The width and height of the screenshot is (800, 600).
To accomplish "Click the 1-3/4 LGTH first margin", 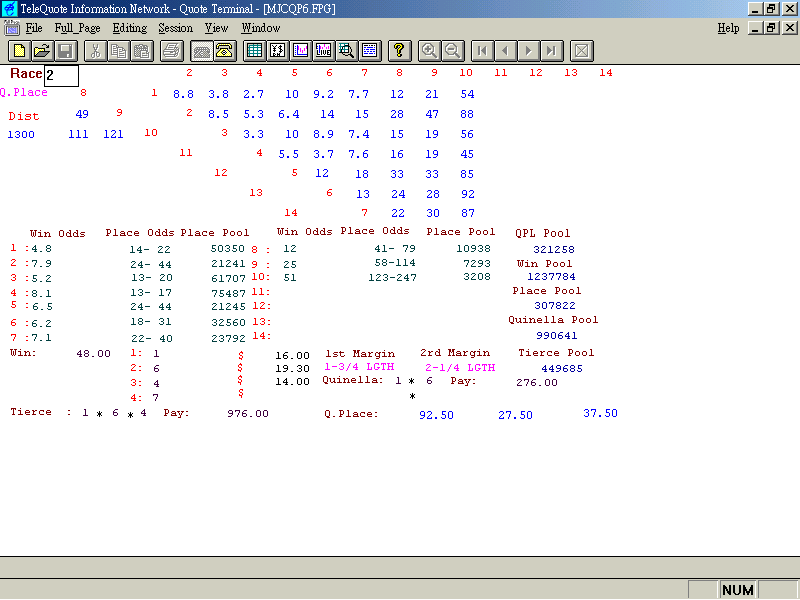I will tap(359, 367).
